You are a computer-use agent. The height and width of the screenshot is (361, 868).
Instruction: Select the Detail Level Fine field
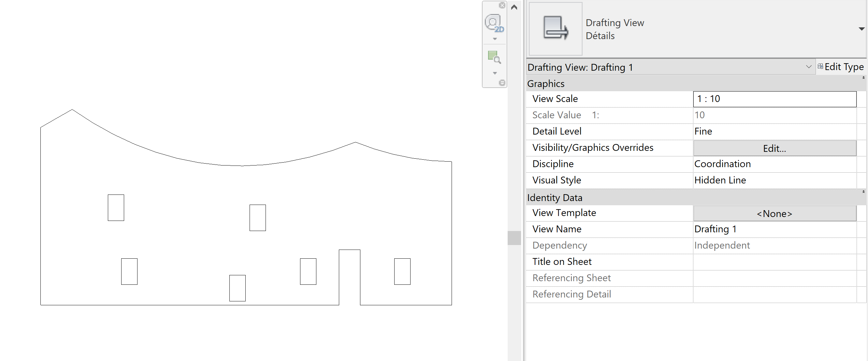pyautogui.click(x=774, y=131)
